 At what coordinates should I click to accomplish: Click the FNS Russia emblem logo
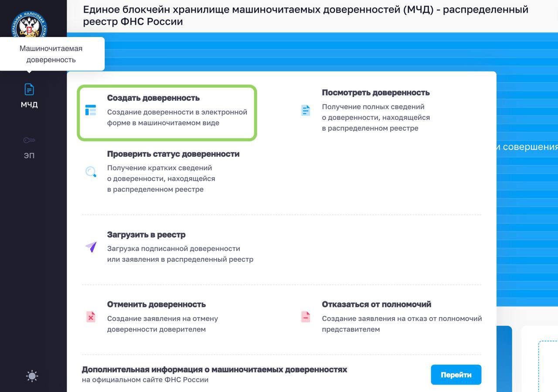[x=29, y=25]
